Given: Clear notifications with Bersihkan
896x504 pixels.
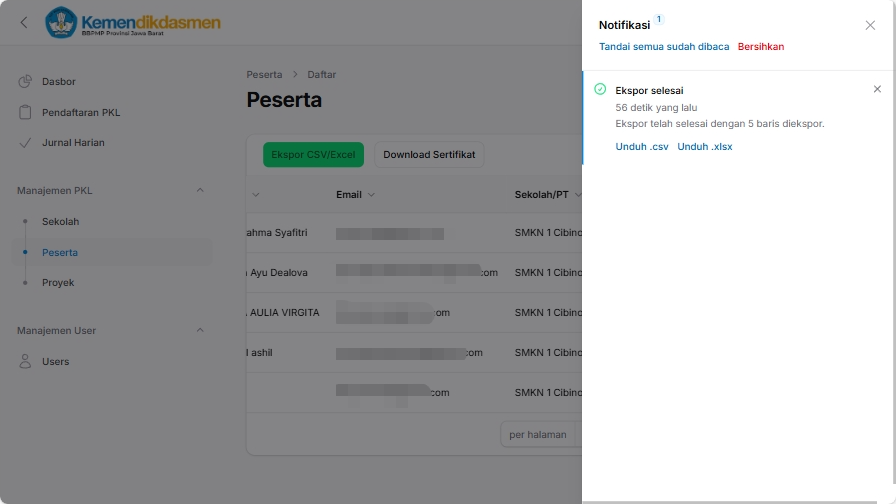Looking at the screenshot, I should click(761, 47).
